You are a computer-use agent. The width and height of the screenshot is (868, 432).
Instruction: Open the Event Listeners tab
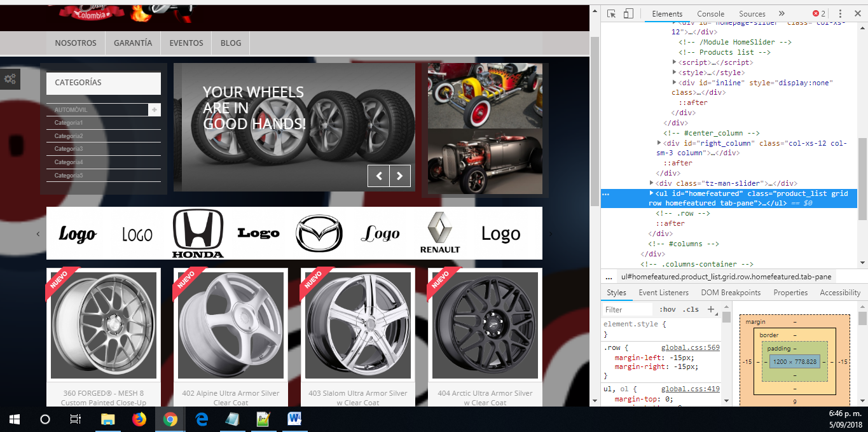pos(663,293)
